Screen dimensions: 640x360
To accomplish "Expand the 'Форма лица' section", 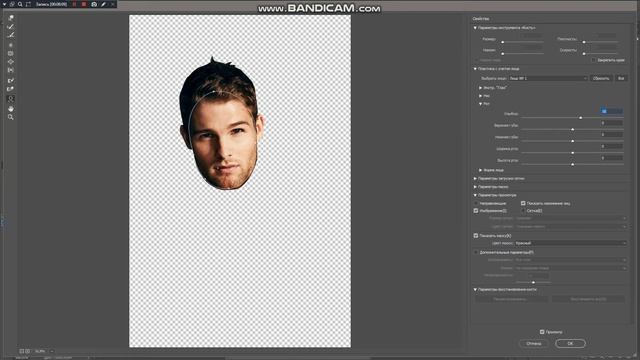I will tap(481, 170).
